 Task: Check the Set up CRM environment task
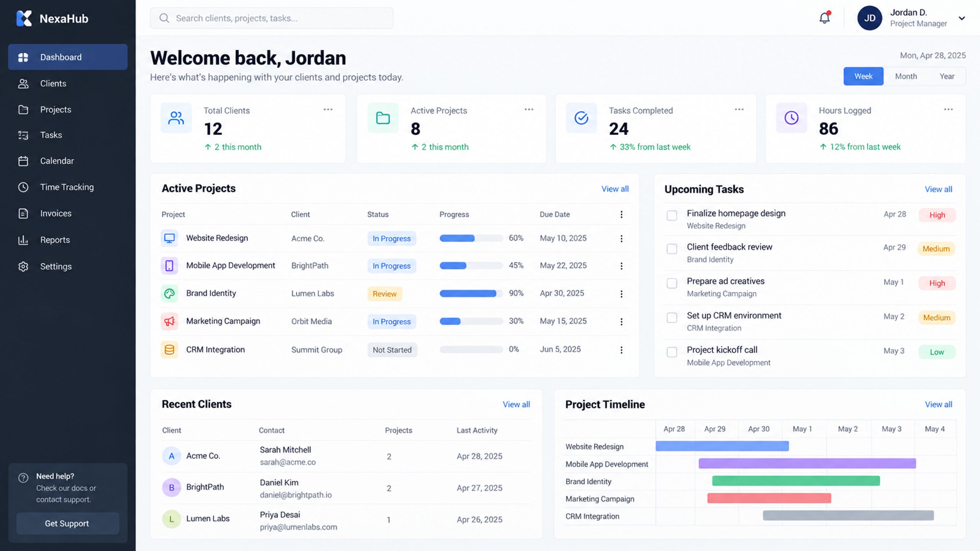pos(672,318)
